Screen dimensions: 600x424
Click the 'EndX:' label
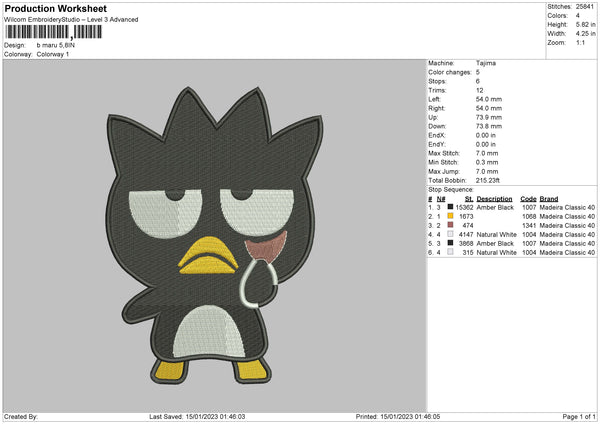tap(437, 135)
